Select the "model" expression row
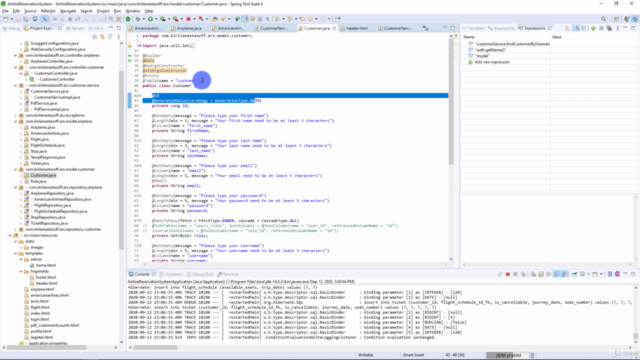 click(482, 56)
